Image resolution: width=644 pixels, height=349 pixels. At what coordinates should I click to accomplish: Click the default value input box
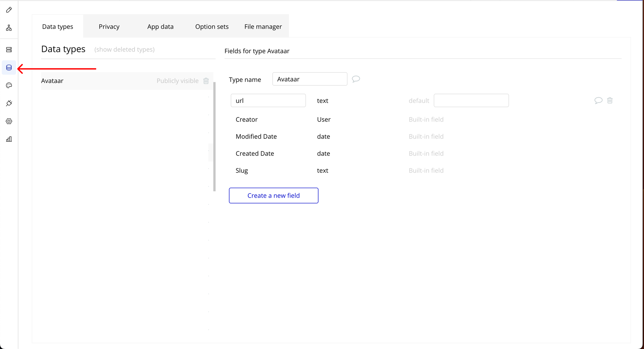click(x=471, y=100)
